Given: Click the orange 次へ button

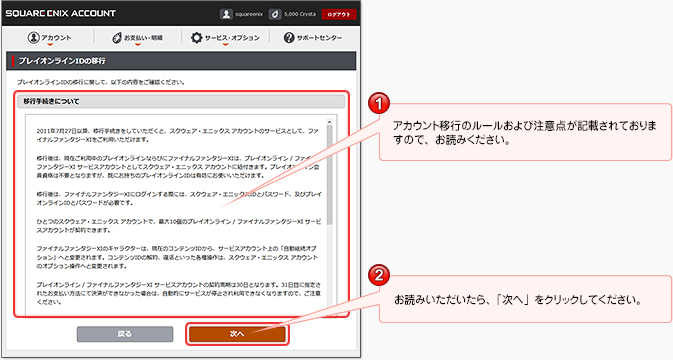Looking at the screenshot, I should (237, 334).
